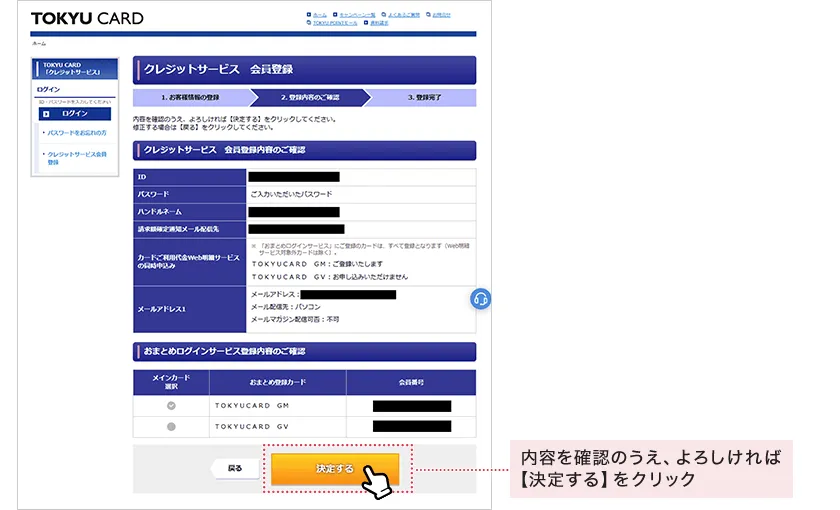Go back with the 戻る button
The height and width of the screenshot is (510, 840).
tap(235, 468)
